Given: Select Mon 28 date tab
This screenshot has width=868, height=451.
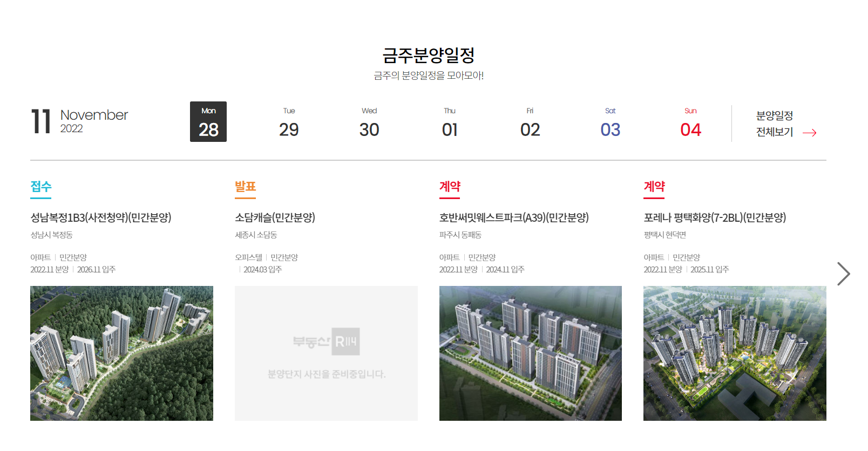Looking at the screenshot, I should (208, 122).
